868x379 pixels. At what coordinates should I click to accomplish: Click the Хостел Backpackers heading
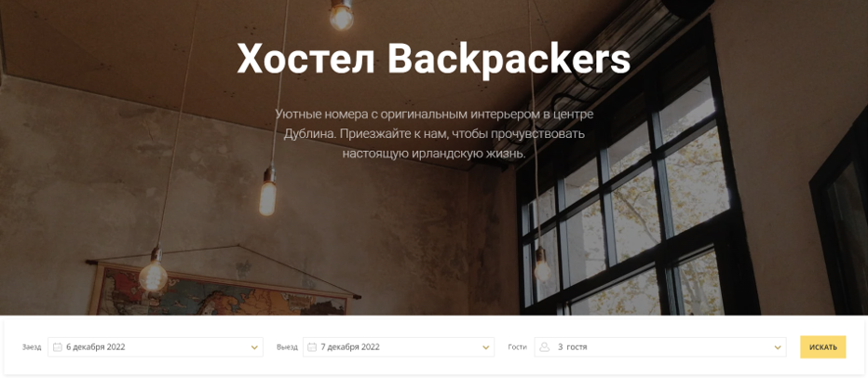tap(434, 59)
